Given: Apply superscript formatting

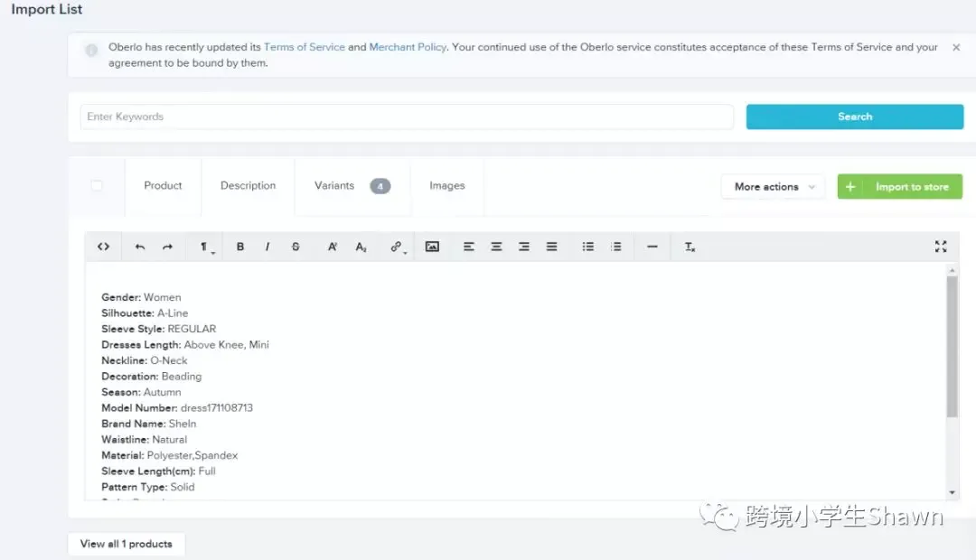Looking at the screenshot, I should click(x=333, y=247).
